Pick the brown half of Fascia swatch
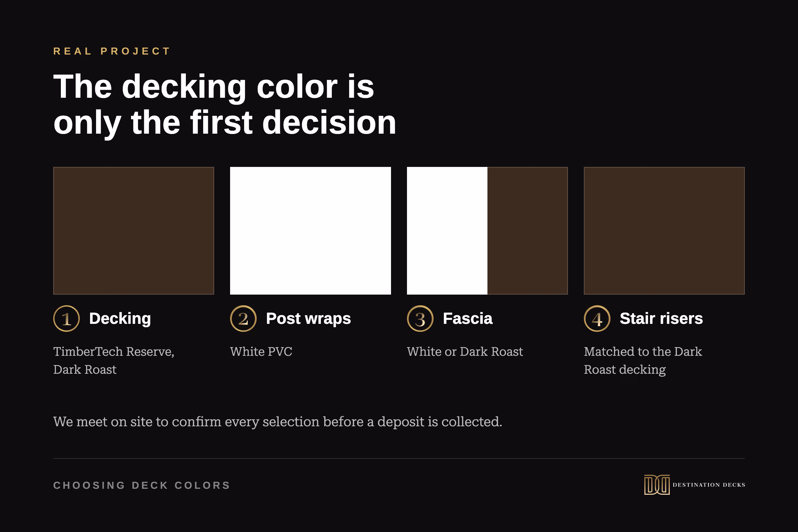The height and width of the screenshot is (532, 798). 528,231
